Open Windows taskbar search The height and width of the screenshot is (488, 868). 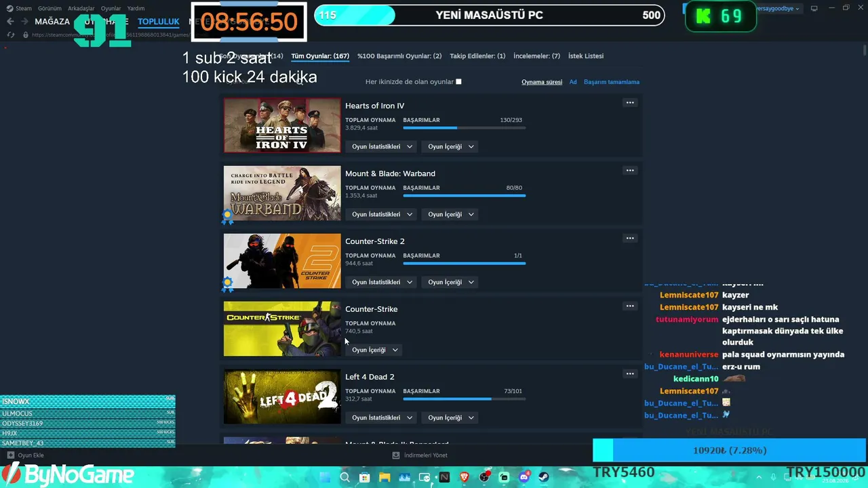pyautogui.click(x=344, y=477)
